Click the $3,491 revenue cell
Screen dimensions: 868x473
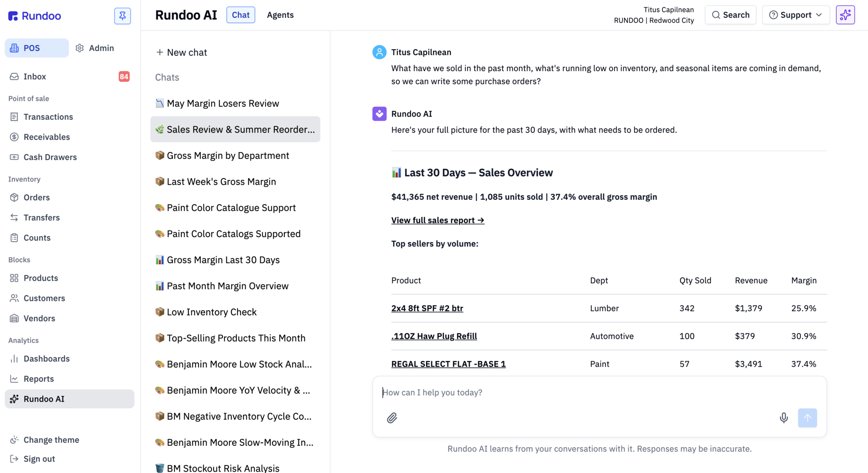click(x=748, y=364)
